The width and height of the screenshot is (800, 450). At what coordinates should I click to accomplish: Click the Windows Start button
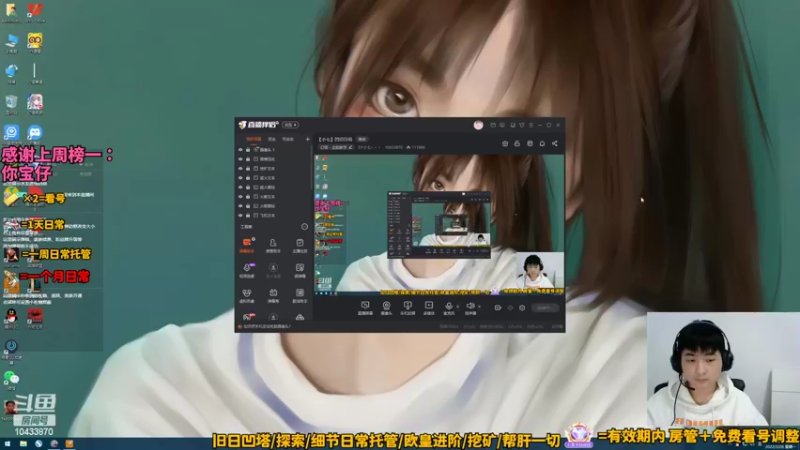pos(8,444)
